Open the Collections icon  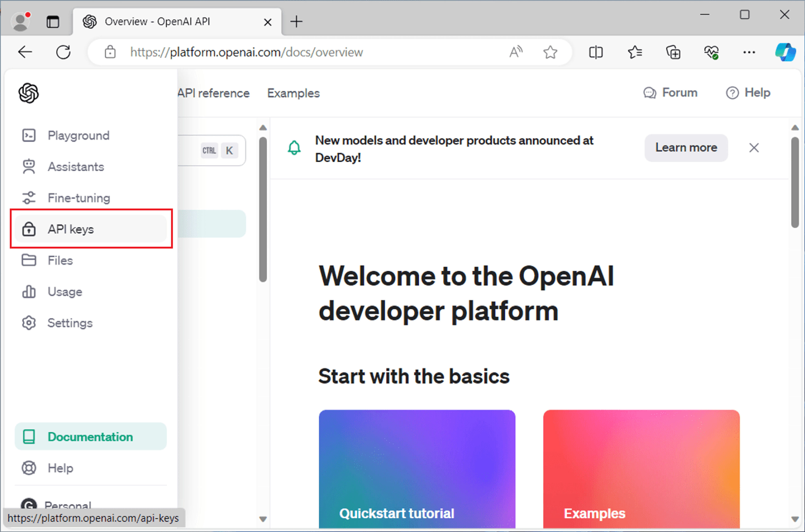pos(673,52)
